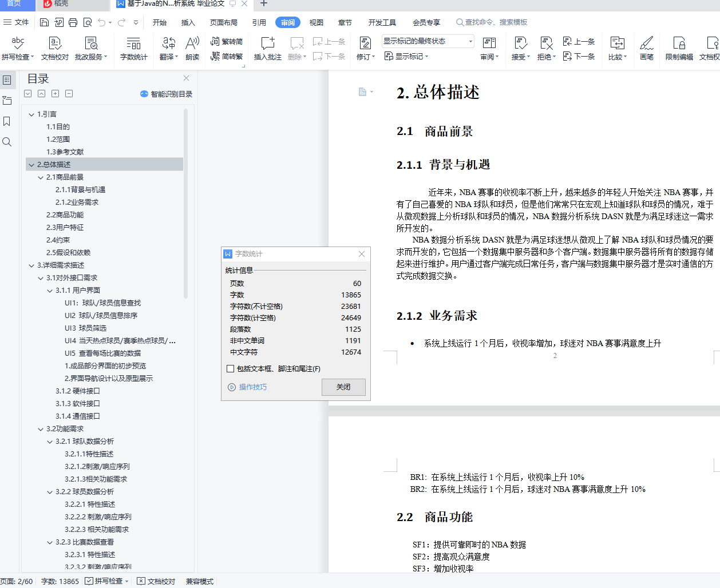Image resolution: width=720 pixels, height=588 pixels.
Task: Open 限制编辑 restrict editing
Action: pyautogui.click(x=679, y=49)
